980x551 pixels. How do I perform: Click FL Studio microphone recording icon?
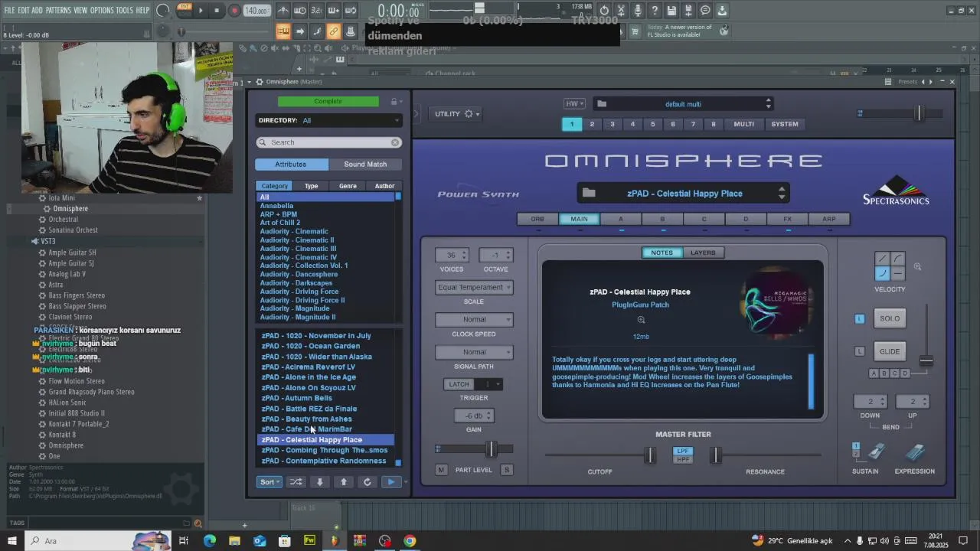coord(638,11)
